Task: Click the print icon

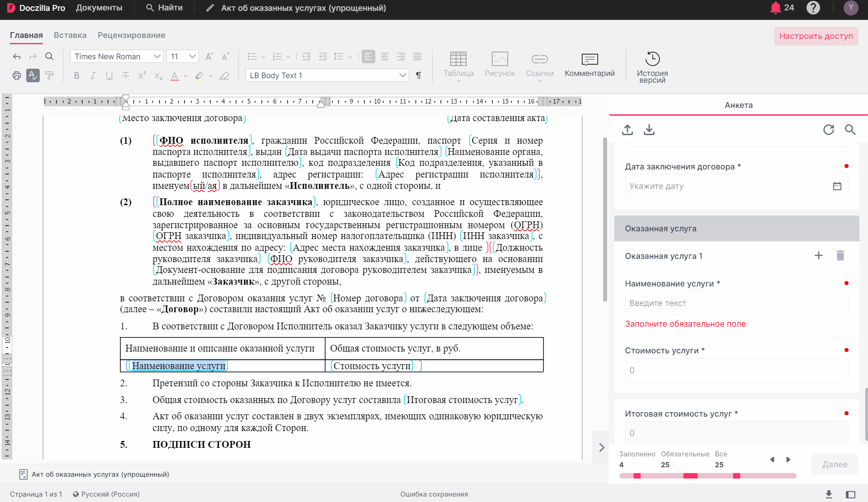Action: point(17,75)
